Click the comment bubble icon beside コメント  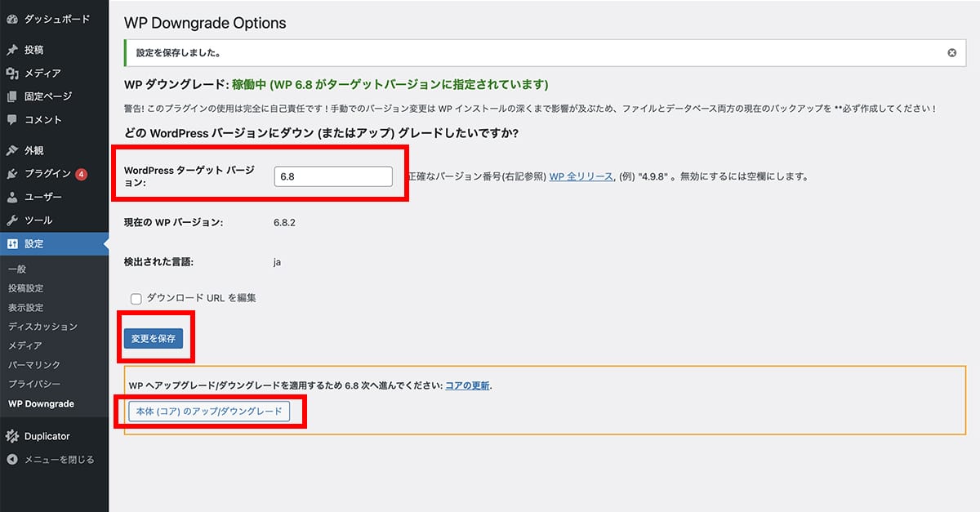pyautogui.click(x=12, y=119)
